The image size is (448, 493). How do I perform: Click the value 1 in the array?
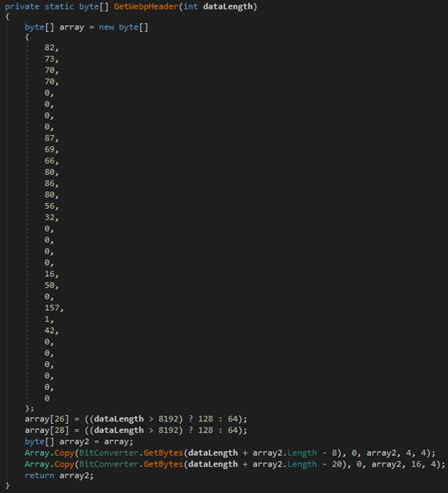47,319
